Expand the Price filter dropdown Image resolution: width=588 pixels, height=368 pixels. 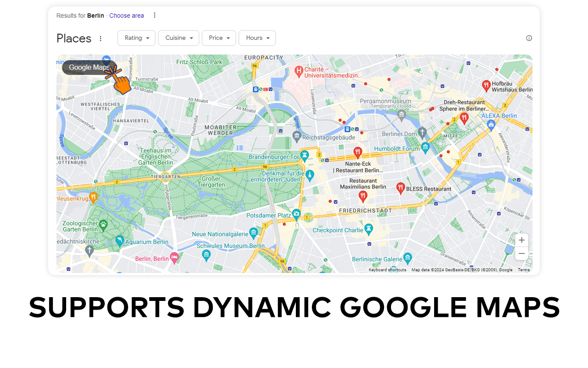(x=219, y=38)
